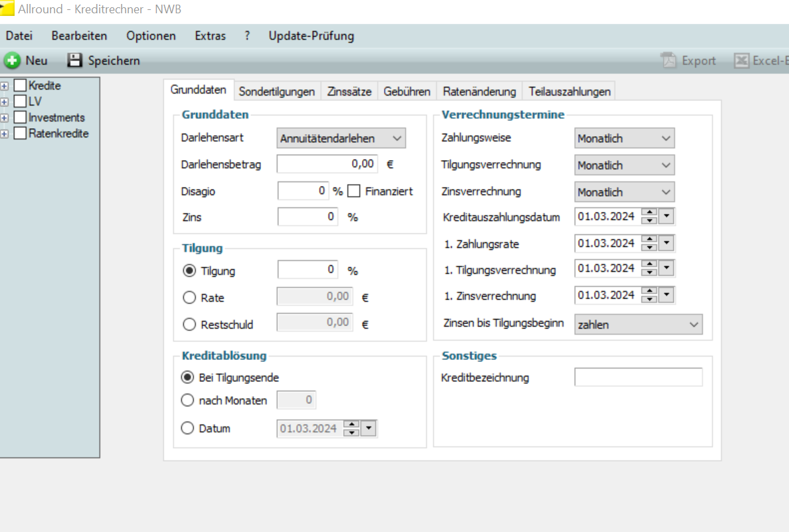
Task: Click the Kreditbezeichnung text field
Action: (638, 377)
